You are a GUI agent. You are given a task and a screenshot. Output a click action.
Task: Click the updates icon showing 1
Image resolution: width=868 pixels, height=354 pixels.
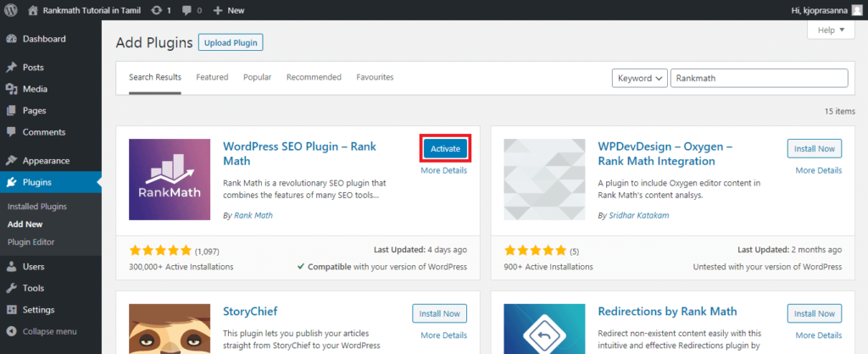click(156, 10)
